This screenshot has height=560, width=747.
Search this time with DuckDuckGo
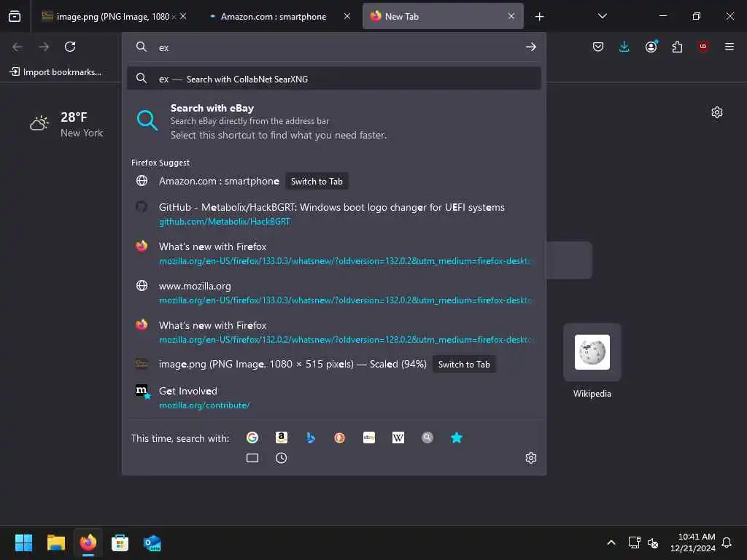[x=340, y=437]
